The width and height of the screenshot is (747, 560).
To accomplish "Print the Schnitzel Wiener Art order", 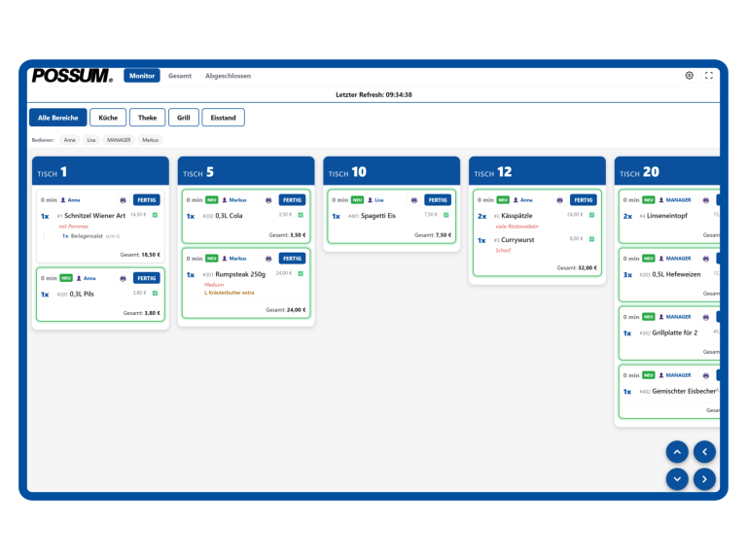I will click(124, 199).
